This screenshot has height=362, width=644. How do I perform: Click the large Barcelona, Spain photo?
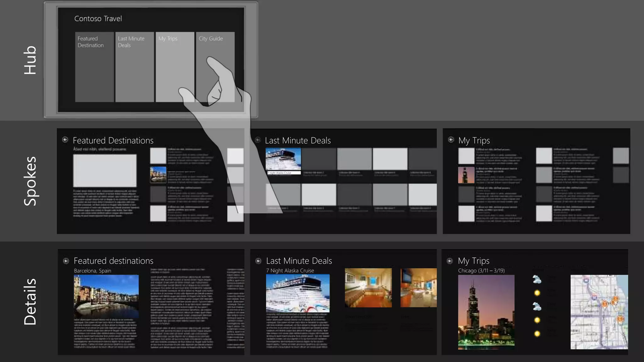[106, 296]
